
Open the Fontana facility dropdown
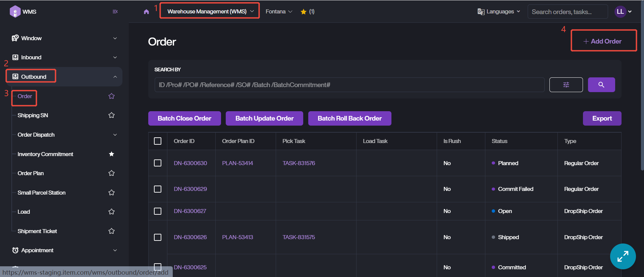279,11
